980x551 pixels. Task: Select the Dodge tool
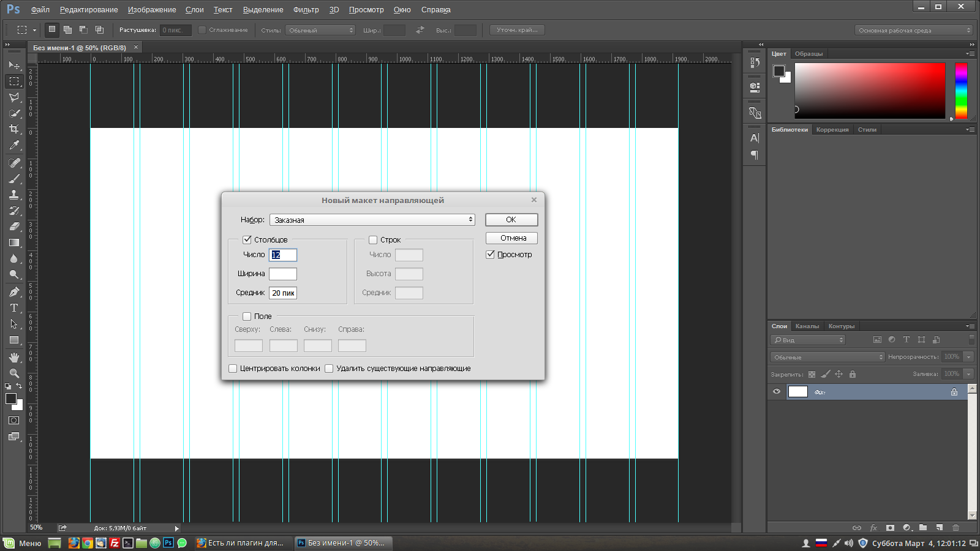(14, 274)
